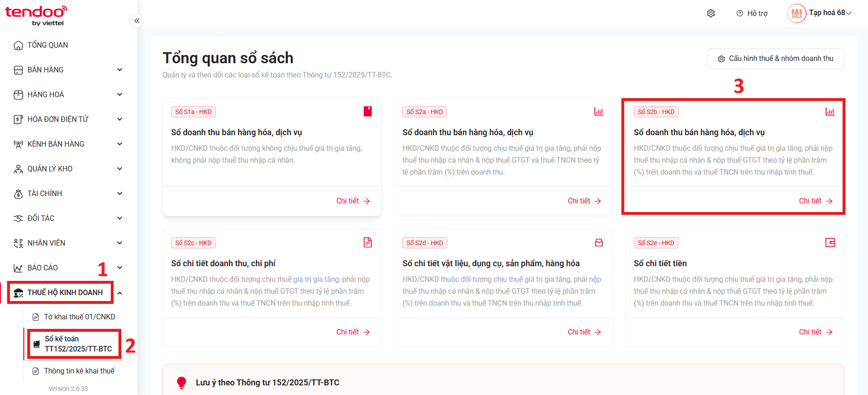
Task: Collapse THUẾ HỘ KINH DOANH chevron
Action: coord(119,293)
